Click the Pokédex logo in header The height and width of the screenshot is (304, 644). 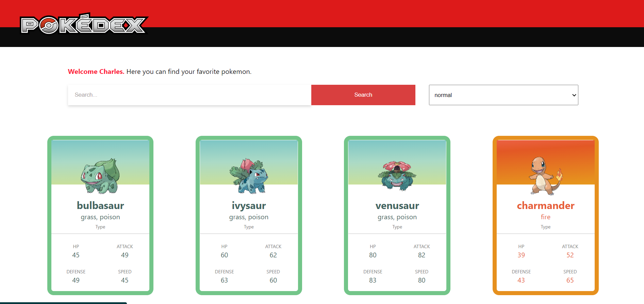click(84, 24)
